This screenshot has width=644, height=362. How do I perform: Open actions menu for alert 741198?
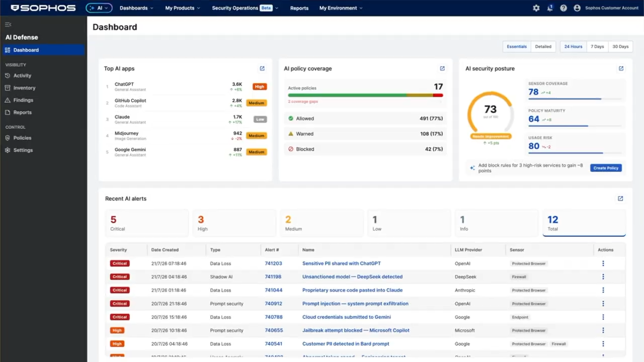[x=603, y=277]
